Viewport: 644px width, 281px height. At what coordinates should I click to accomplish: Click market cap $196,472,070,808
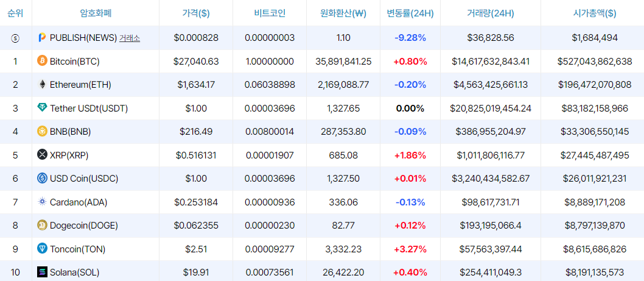tap(595, 85)
